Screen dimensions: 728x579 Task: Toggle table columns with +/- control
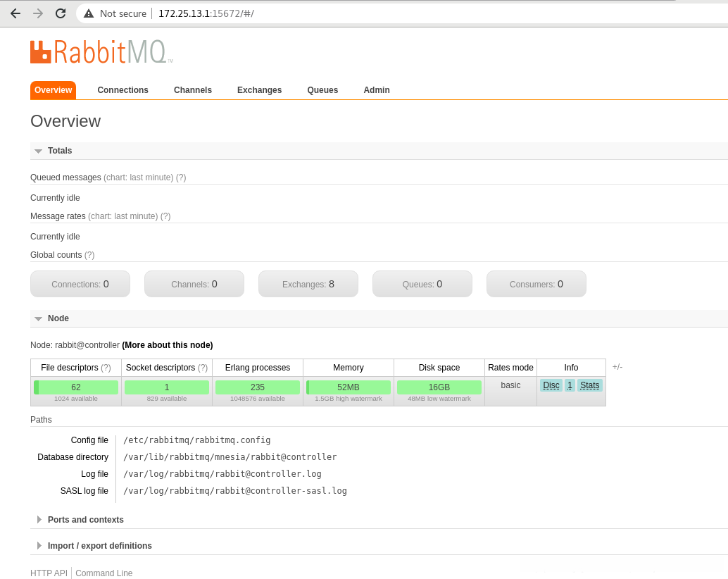tap(617, 367)
